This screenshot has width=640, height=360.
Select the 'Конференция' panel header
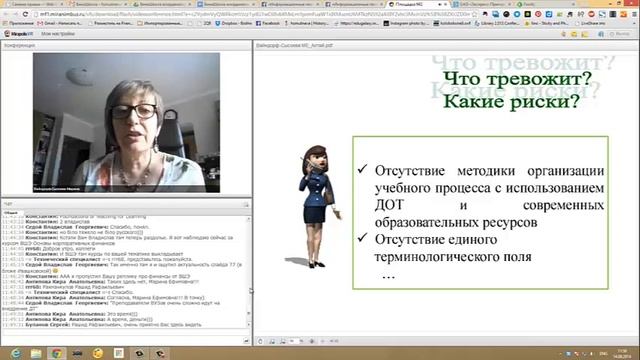click(19, 45)
